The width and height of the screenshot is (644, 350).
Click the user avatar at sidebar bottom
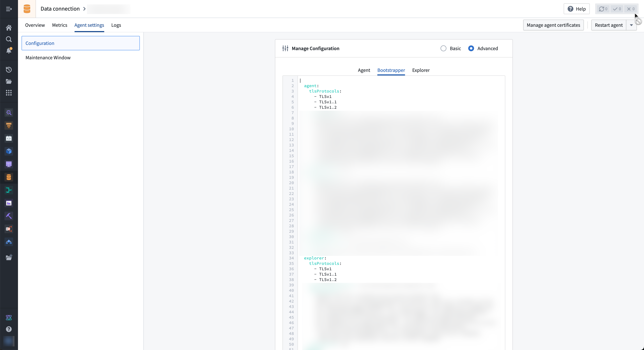[x=9, y=341]
